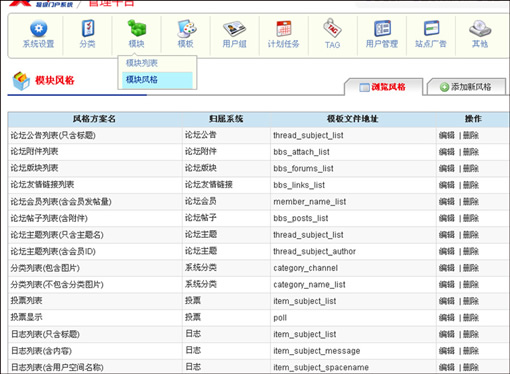This screenshot has width=510, height=374.
Task: Click the 模板文件地址 column header
Action: pos(353,119)
